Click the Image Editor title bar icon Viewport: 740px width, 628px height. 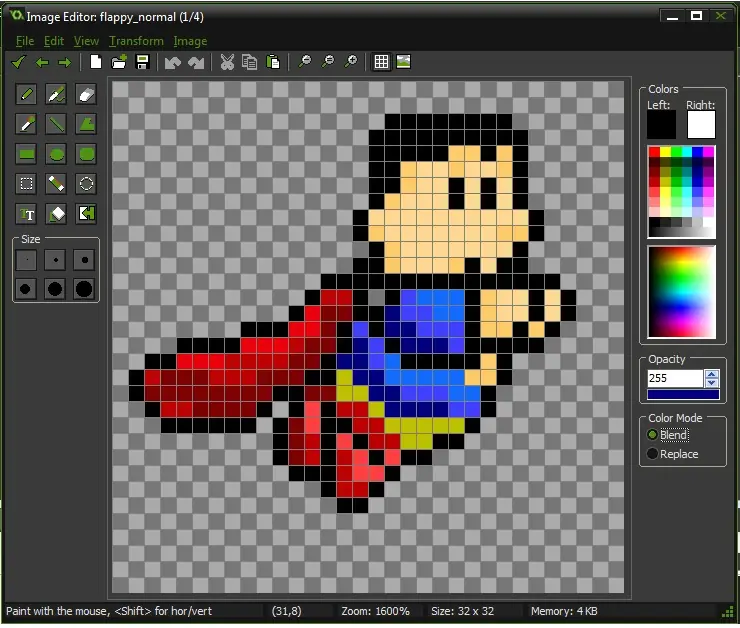[17, 16]
